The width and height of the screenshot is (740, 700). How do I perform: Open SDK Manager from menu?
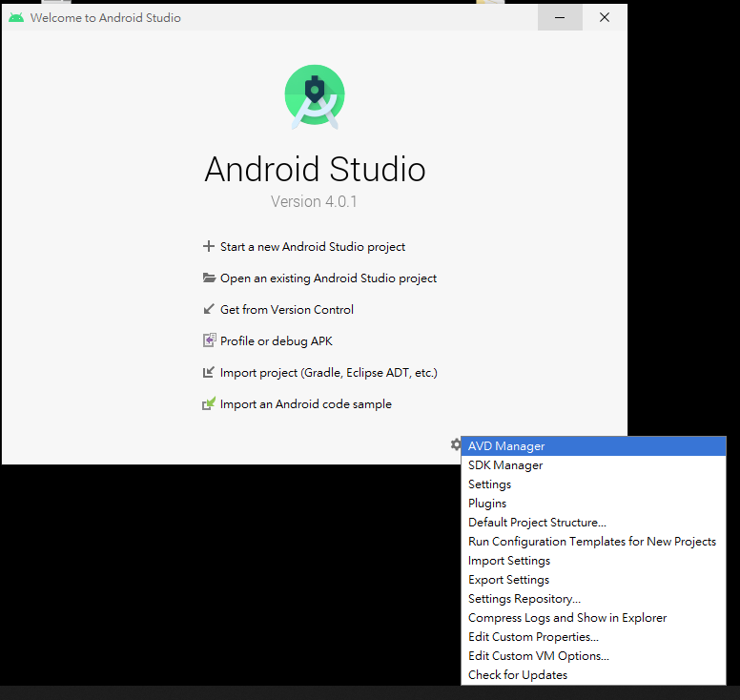tap(593, 465)
